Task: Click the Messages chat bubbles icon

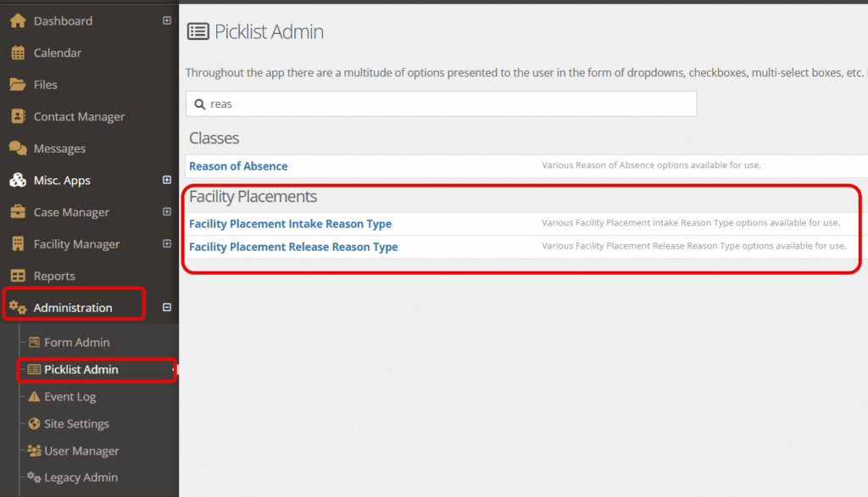Action: [x=18, y=148]
